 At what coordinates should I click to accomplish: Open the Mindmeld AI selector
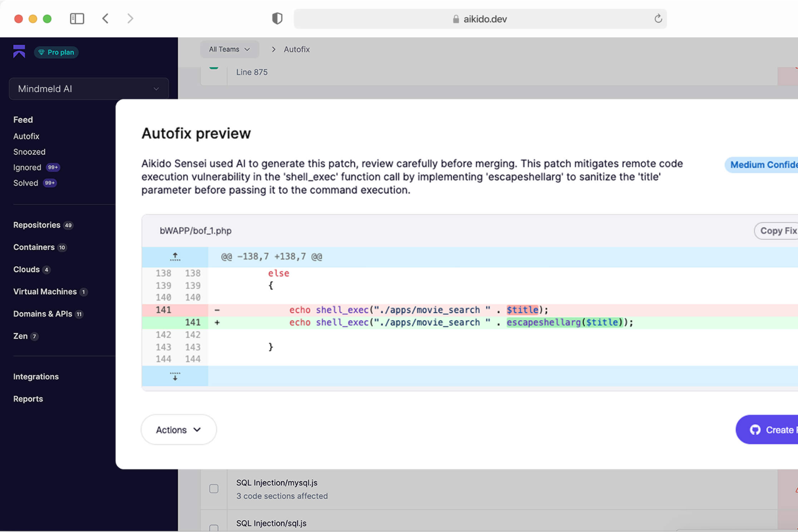coord(88,88)
